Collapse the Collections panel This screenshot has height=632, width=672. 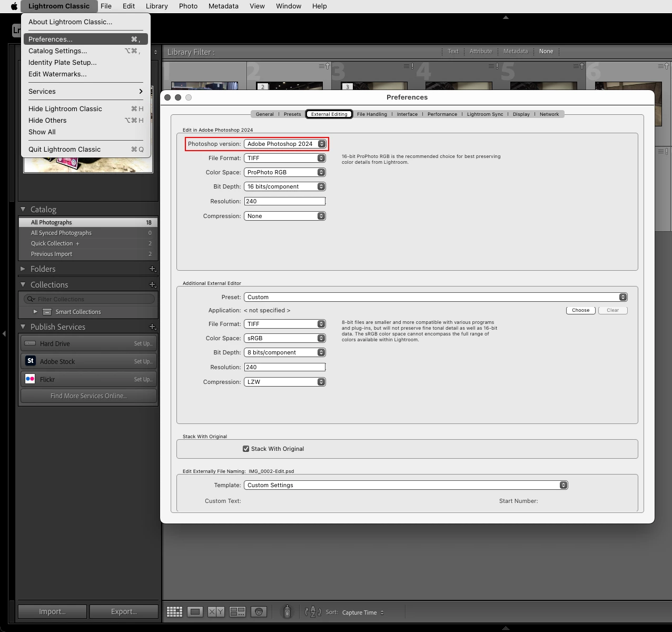click(x=23, y=284)
